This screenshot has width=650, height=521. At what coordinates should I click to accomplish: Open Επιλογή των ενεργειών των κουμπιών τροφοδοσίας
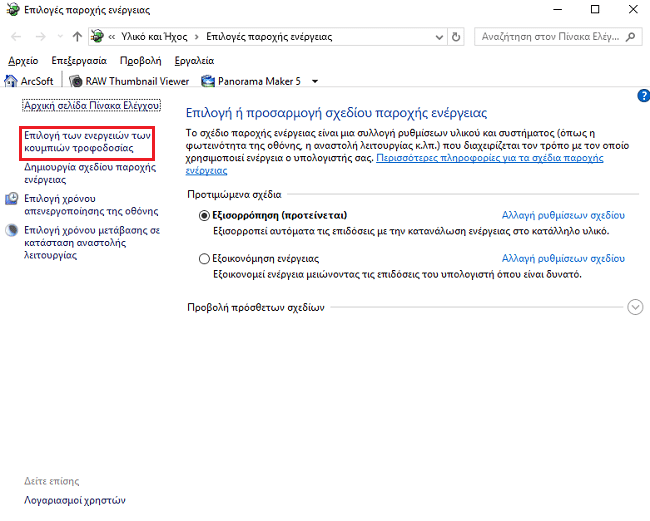(x=86, y=141)
